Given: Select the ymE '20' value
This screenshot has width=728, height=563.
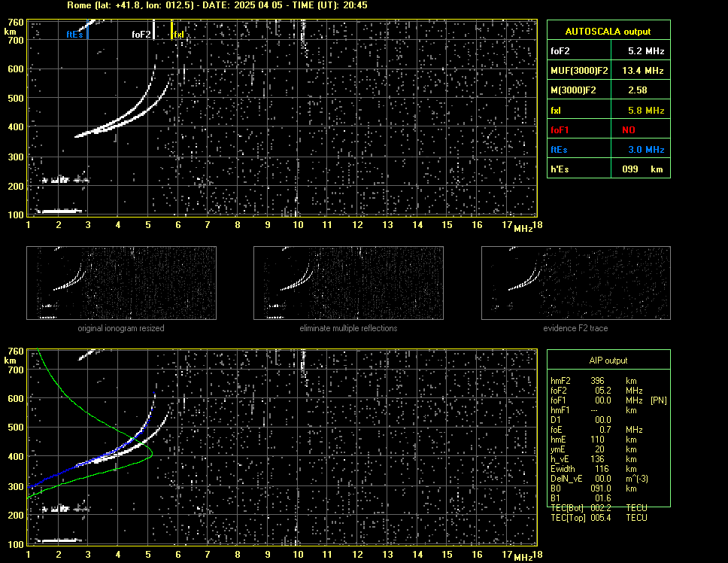Looking at the screenshot, I should point(600,449).
